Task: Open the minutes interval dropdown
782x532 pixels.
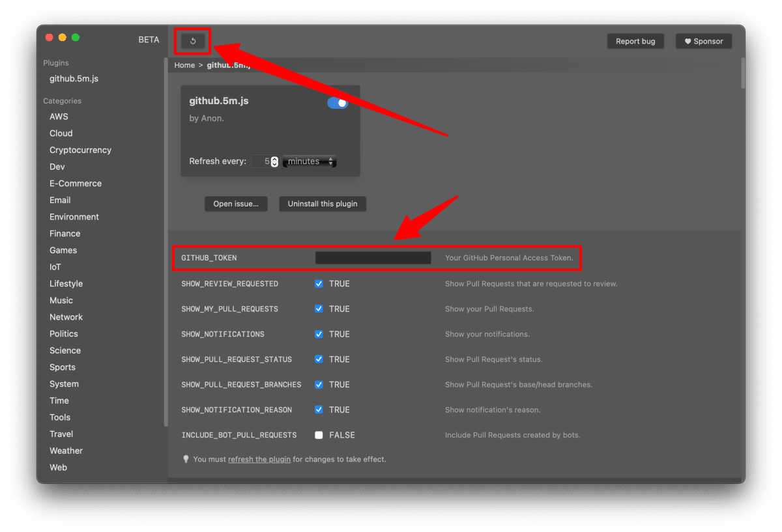Action: tap(310, 161)
